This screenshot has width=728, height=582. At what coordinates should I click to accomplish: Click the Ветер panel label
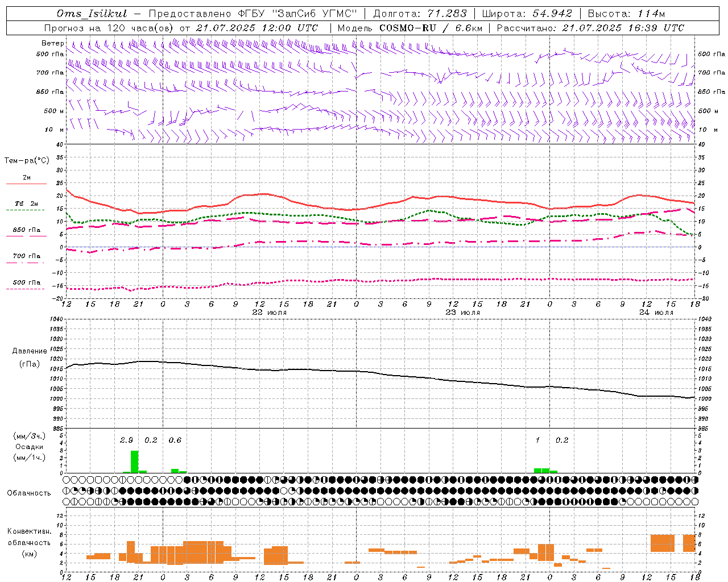(x=52, y=43)
